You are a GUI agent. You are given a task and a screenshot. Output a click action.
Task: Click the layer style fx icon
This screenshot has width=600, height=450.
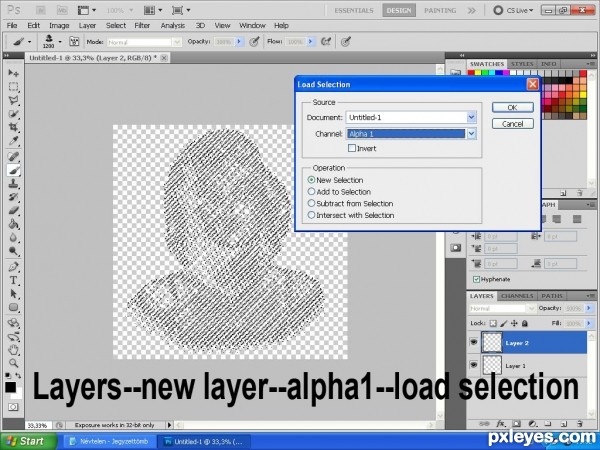pos(501,424)
